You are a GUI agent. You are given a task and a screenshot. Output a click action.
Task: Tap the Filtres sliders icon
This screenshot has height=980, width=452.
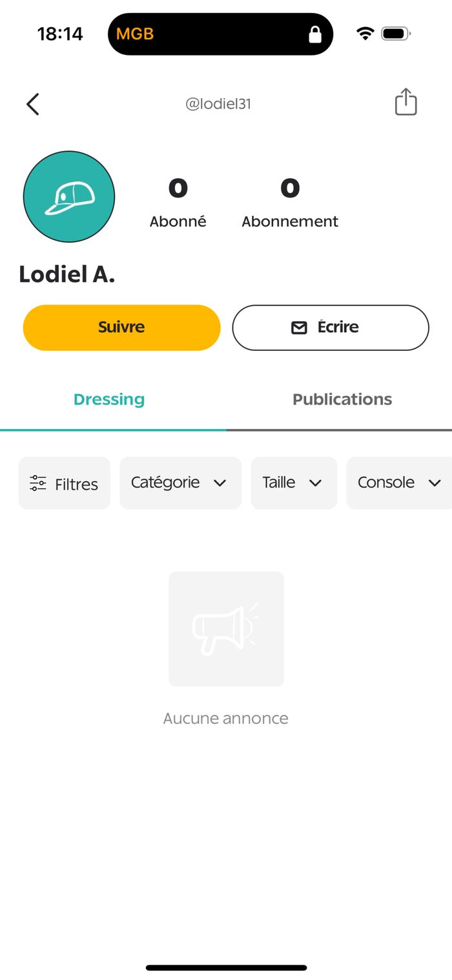point(38,483)
